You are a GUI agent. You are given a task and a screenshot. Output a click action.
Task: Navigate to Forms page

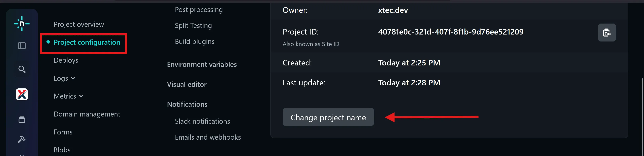pyautogui.click(x=63, y=132)
